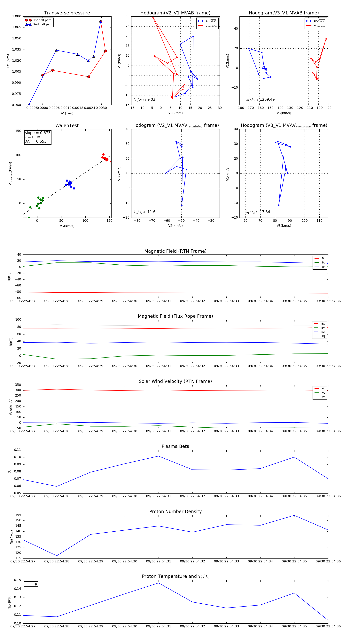Image resolution: width=351 pixels, height=644 pixels.
Task: Click the 'Transverse pressure' plot title
Action: click(x=67, y=13)
